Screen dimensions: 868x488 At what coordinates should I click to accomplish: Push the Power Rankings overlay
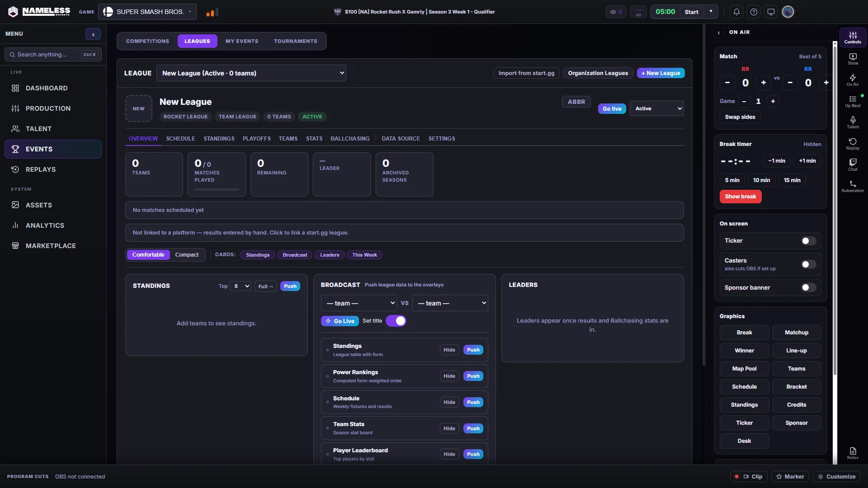(x=473, y=376)
